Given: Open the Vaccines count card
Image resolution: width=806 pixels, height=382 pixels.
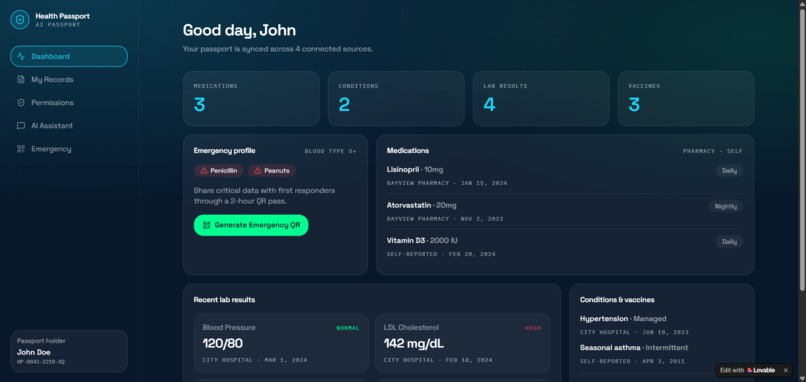Looking at the screenshot, I should pos(686,99).
